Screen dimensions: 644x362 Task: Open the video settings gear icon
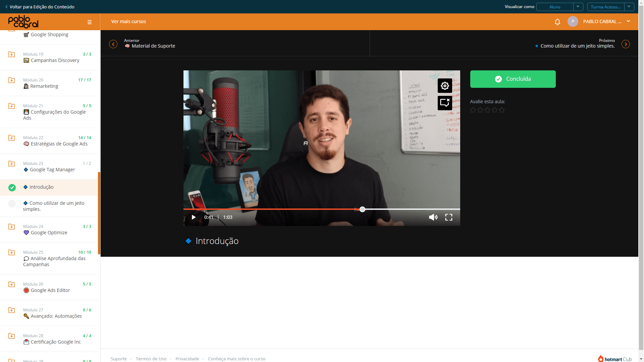coord(445,86)
